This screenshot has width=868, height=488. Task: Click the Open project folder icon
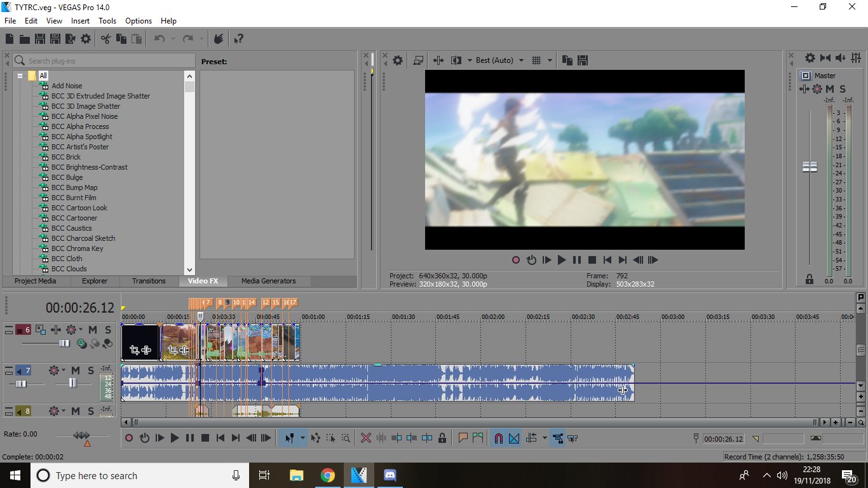(x=24, y=39)
